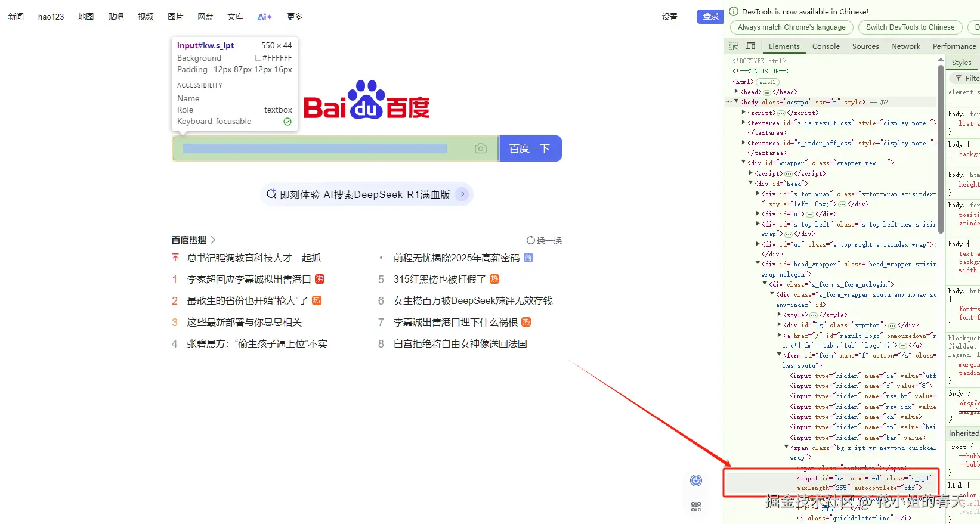Click the arrow icon in the DeepSeek banner

click(462, 194)
